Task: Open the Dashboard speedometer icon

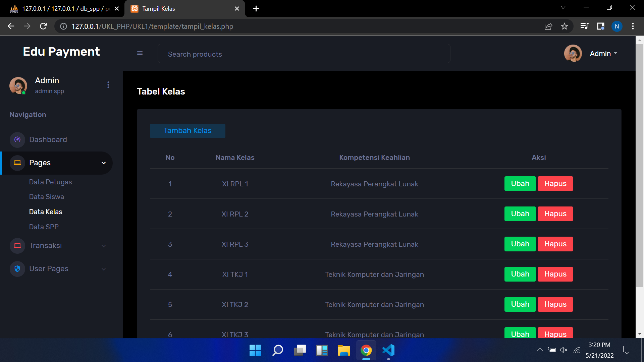Action: pyautogui.click(x=17, y=139)
